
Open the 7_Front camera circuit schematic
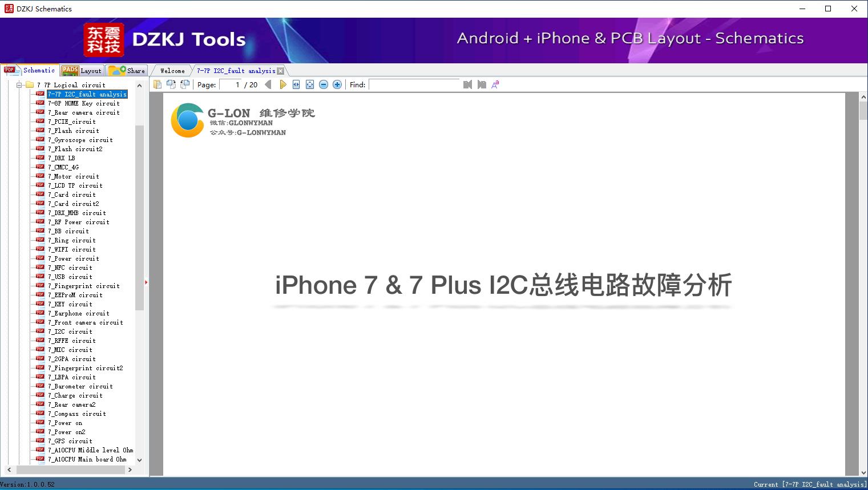(86, 322)
